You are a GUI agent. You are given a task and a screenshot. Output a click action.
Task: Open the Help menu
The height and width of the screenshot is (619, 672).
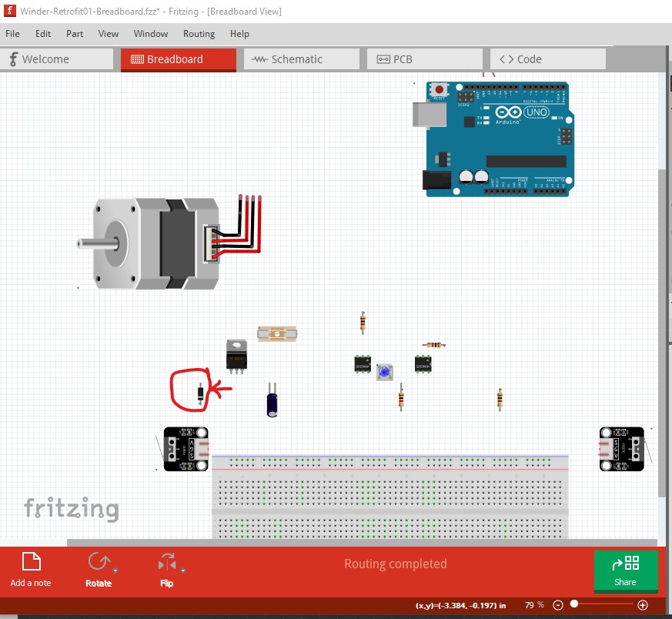[x=239, y=33]
